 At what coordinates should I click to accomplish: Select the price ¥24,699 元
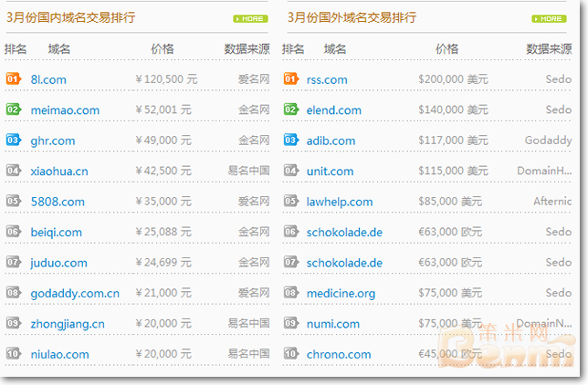(163, 262)
